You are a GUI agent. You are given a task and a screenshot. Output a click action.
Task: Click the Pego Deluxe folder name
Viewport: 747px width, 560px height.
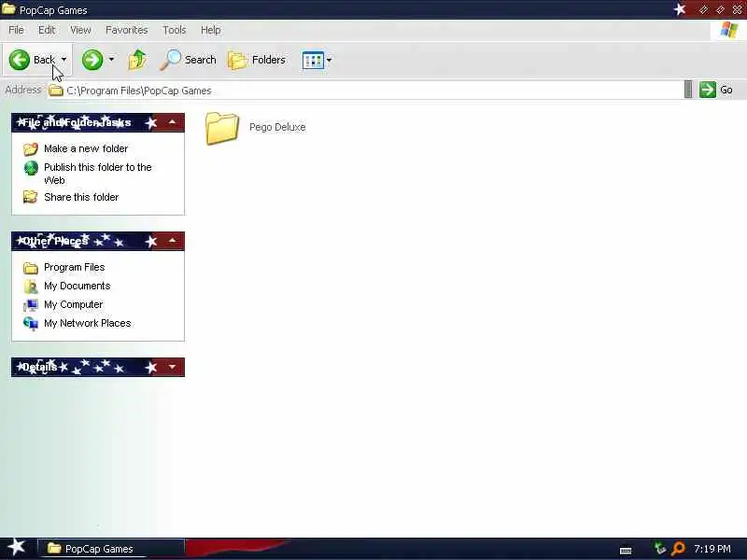277,127
